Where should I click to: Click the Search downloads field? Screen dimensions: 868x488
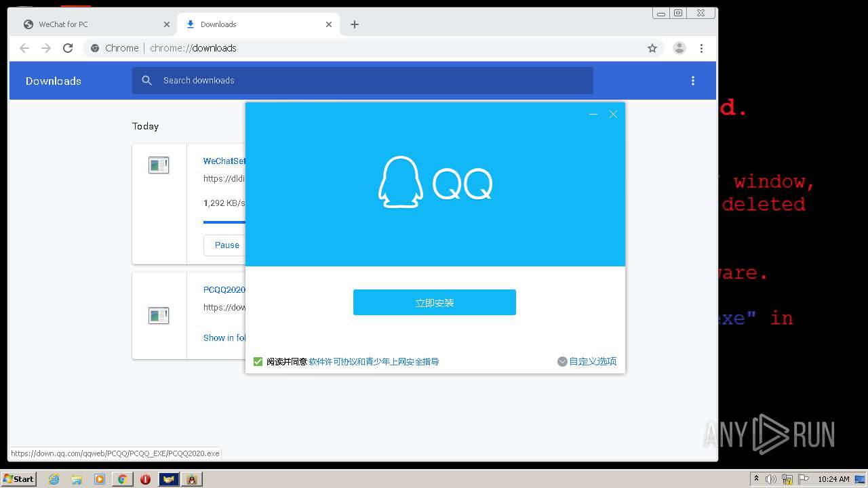pos(363,81)
